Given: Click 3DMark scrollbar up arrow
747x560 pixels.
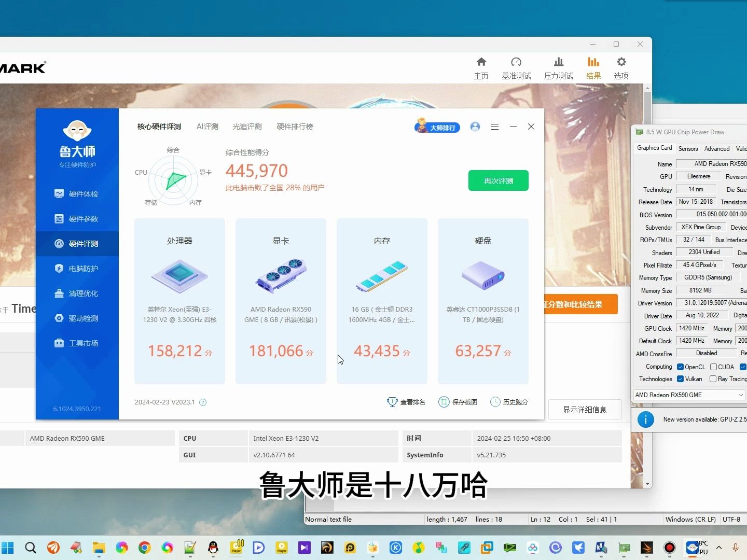Looking at the screenshot, I should (647, 89).
